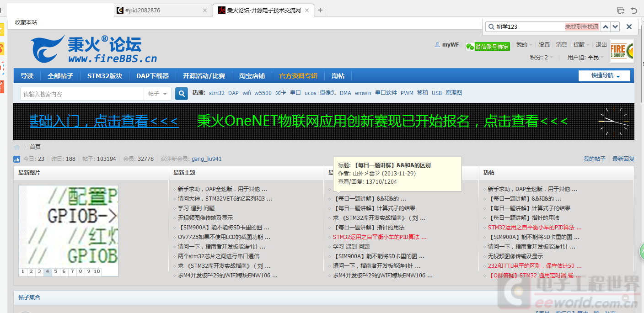Click 首页 breadcrumb link
This screenshot has height=313, width=644.
pyautogui.click(x=35, y=147)
